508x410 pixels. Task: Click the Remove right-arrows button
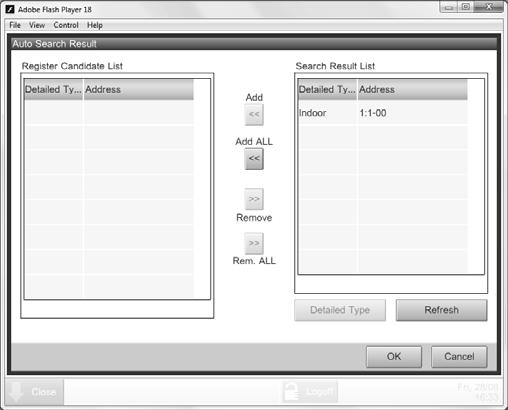(x=254, y=199)
